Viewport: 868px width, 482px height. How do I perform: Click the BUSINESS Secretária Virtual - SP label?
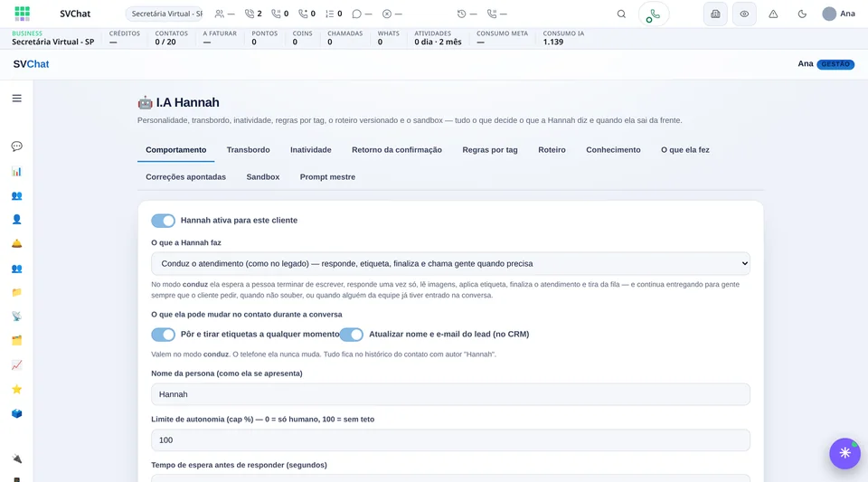(53, 38)
